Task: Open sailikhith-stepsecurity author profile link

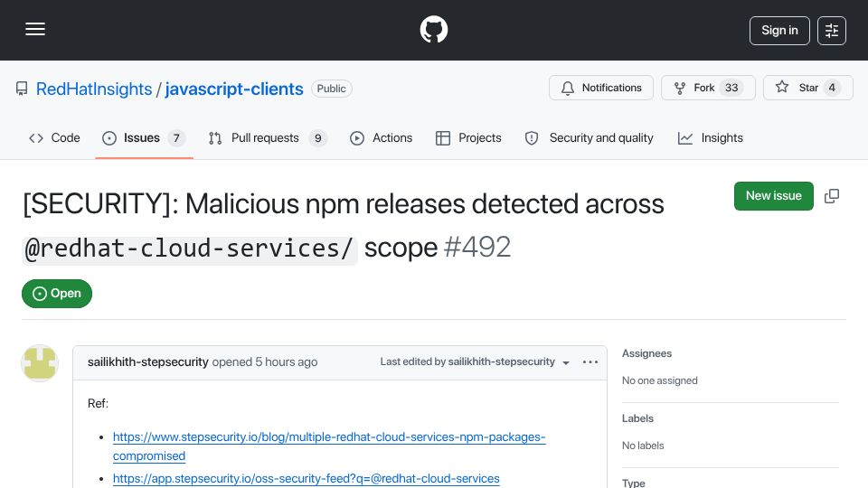Action: pyautogui.click(x=147, y=361)
